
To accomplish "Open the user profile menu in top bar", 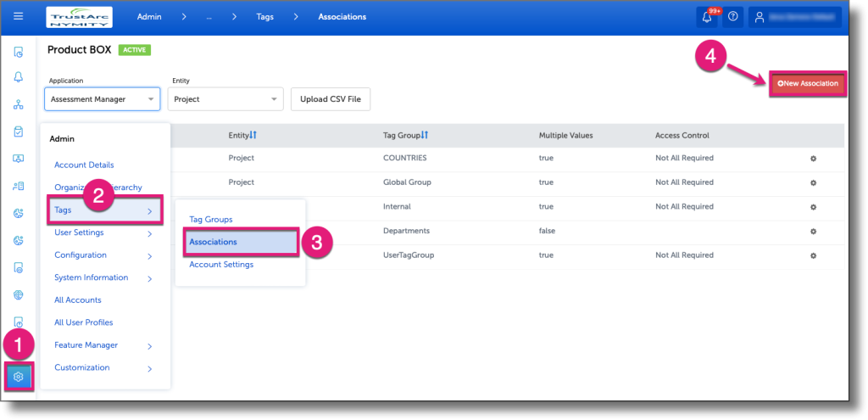I will [x=795, y=17].
